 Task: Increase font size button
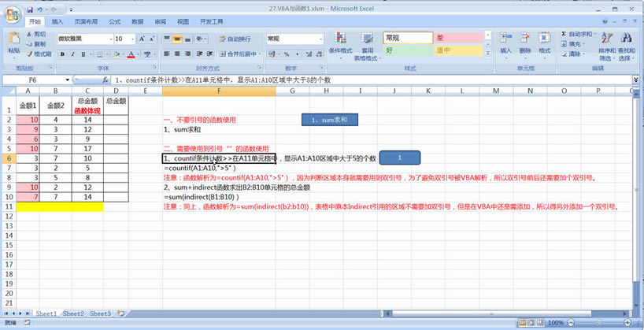[142, 39]
